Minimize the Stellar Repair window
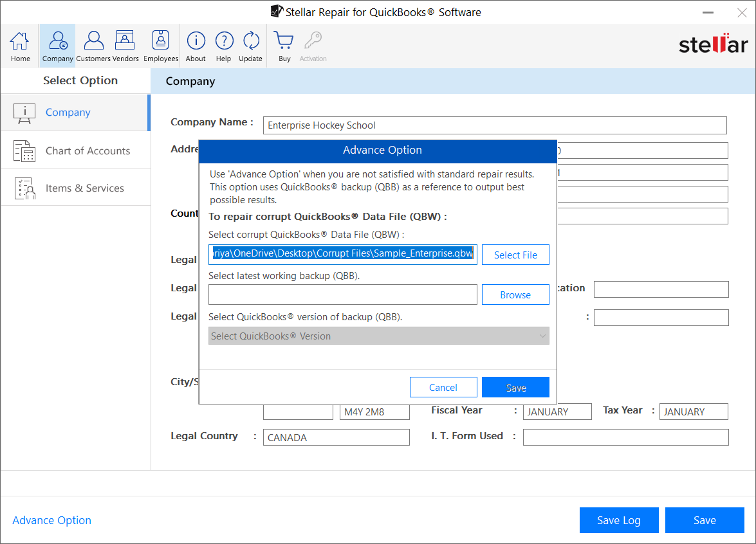 708,12
